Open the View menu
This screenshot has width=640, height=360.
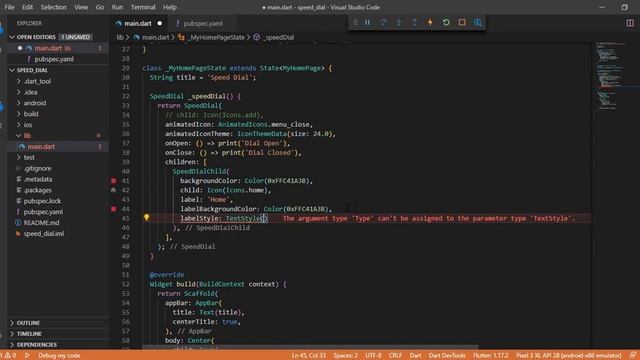click(81, 7)
